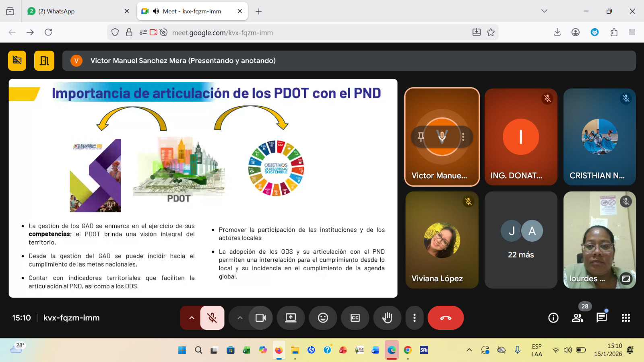Toggle the camera on or off
Viewport: 644px width, 362px height.
pyautogui.click(x=260, y=318)
